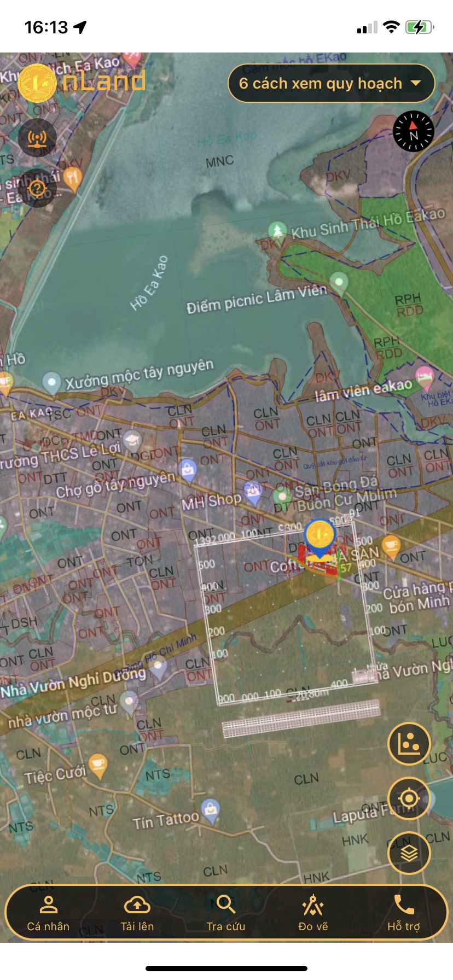Tap the help question mark icon
Screen dimensions: 453x980
click(x=37, y=189)
